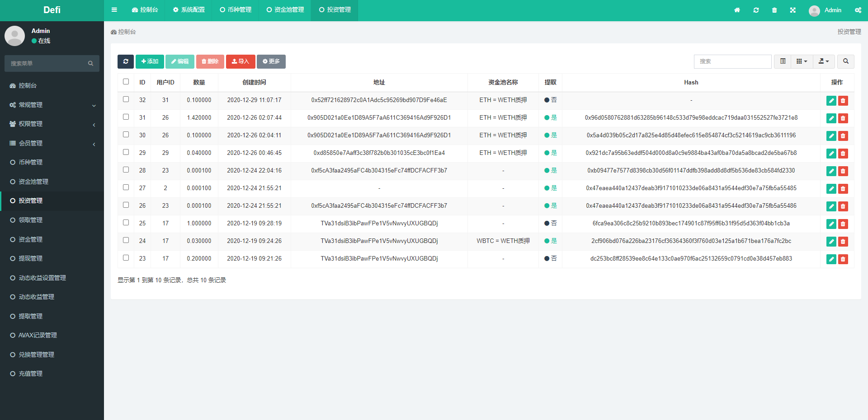Click the Admin avatar in the sidebar

click(x=14, y=36)
